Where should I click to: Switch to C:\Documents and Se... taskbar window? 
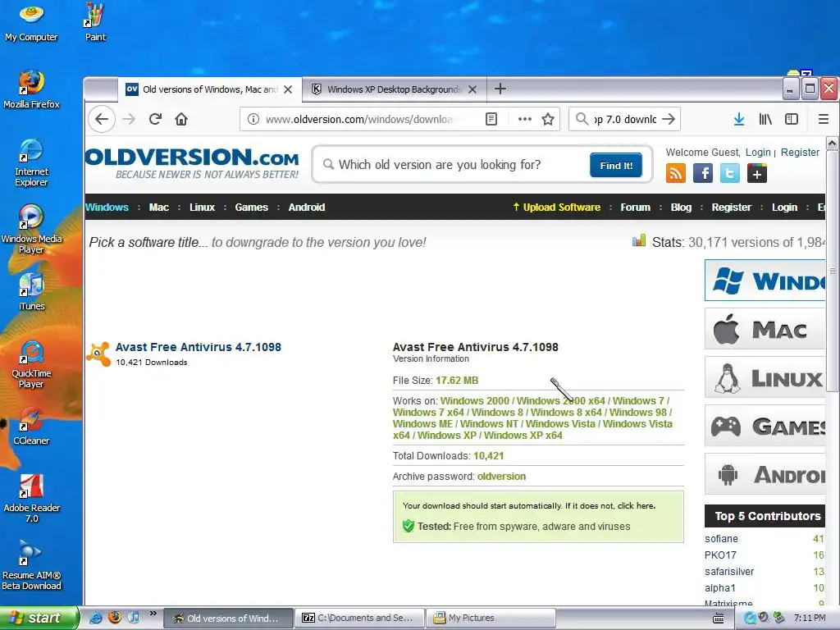(x=359, y=618)
